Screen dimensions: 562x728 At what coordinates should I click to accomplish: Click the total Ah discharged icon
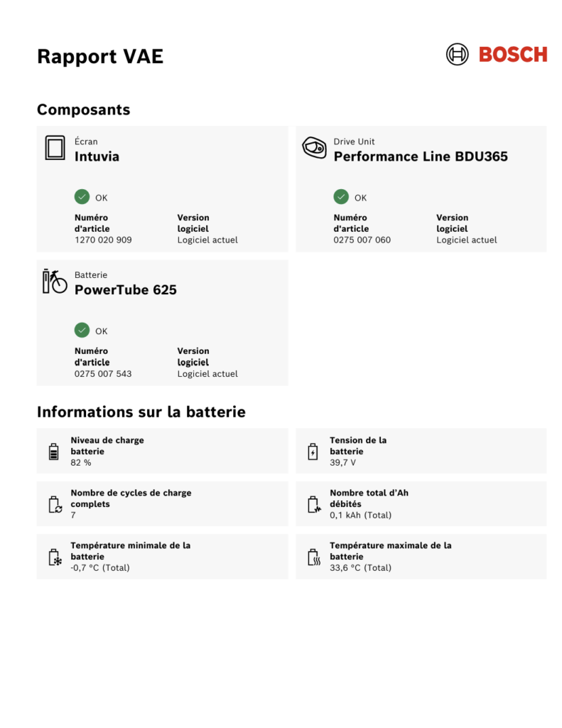point(313,504)
